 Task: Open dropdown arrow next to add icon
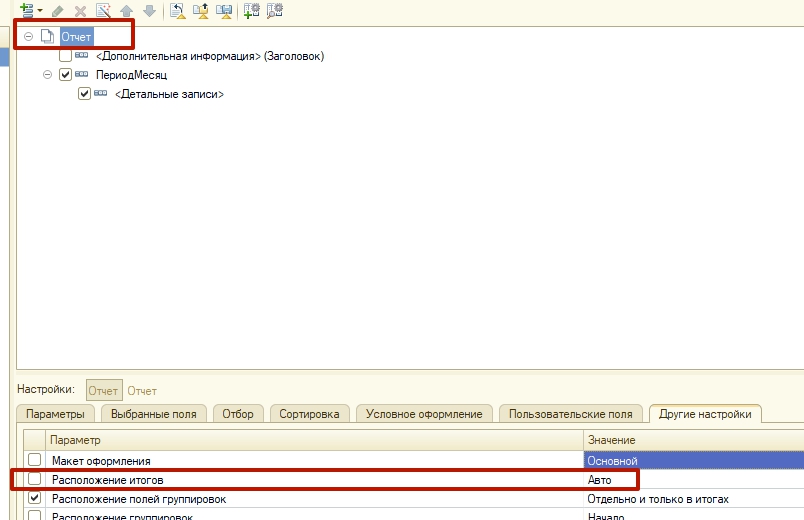click(40, 10)
